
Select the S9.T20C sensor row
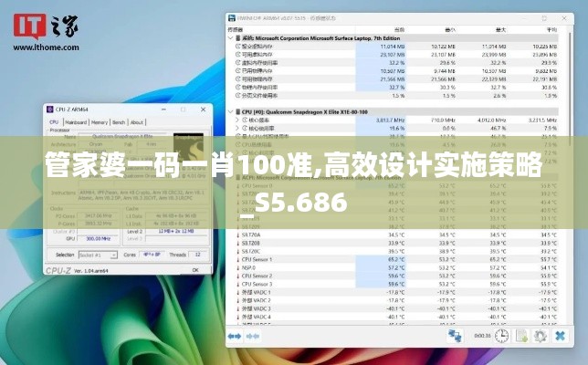pos(397,252)
